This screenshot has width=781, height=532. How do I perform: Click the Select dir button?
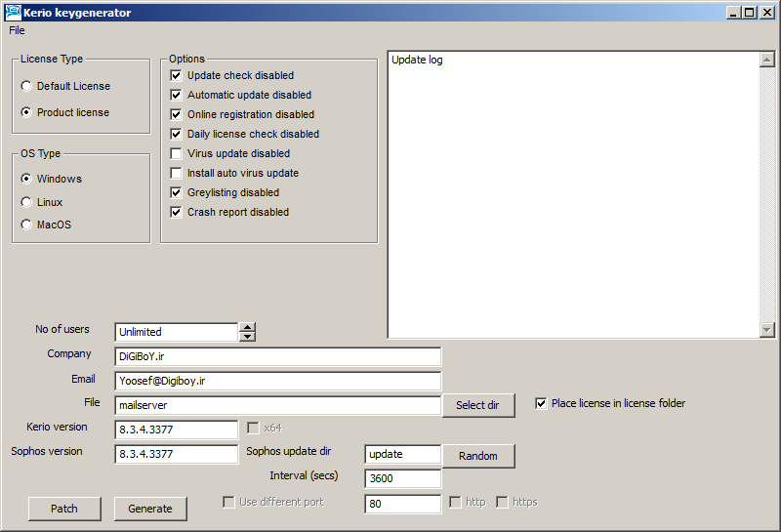[478, 405]
